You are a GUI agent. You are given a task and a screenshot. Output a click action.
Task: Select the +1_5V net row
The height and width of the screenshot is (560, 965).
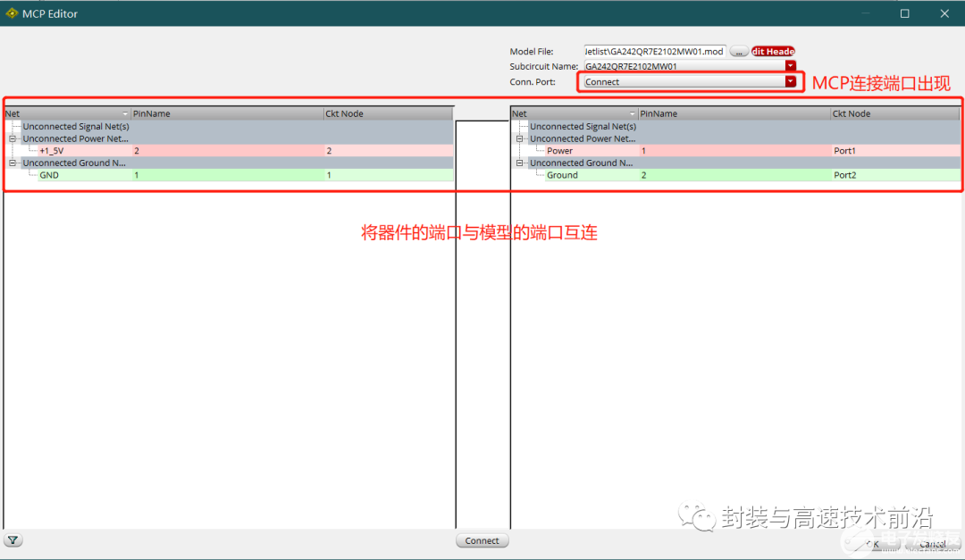(x=229, y=151)
